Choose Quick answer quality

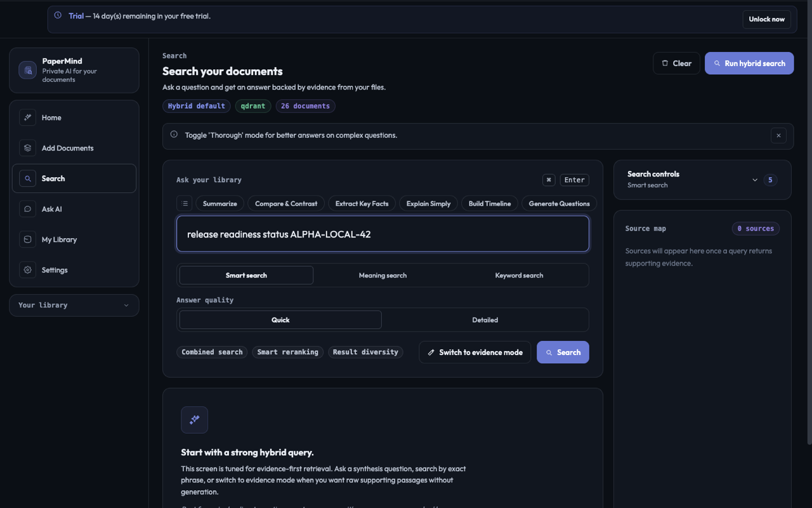pos(280,320)
